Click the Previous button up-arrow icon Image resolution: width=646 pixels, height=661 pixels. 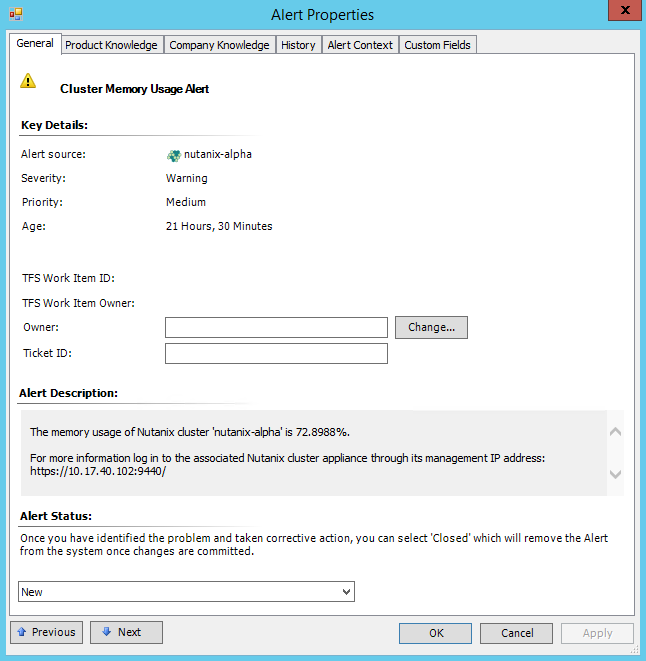point(22,631)
